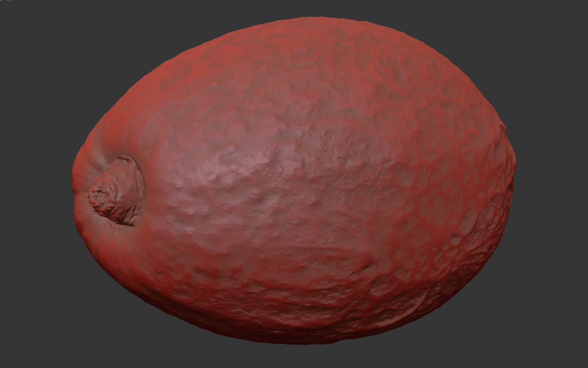Click the bottommost edge of the red model
The height and width of the screenshot is (368, 588).
click(x=308, y=344)
